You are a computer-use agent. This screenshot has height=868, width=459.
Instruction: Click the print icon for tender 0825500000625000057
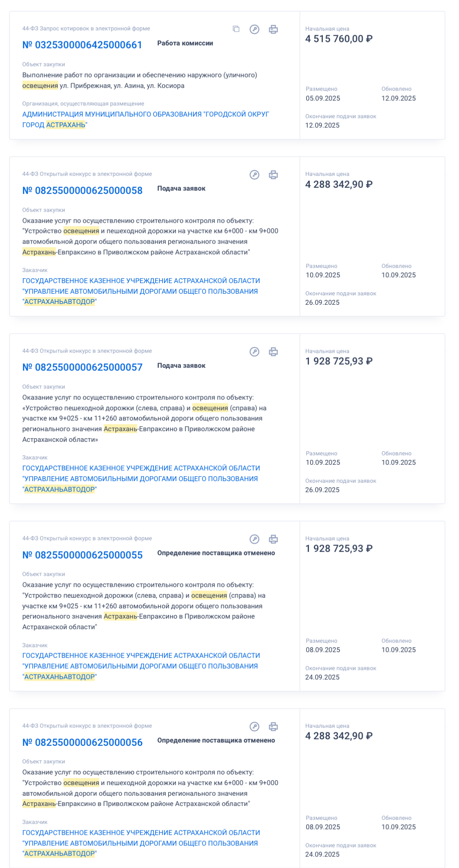273,352
